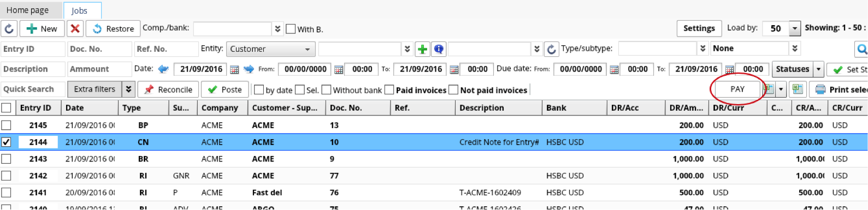Click the blue right arrow after first date
The height and width of the screenshot is (210, 868).
[x=249, y=69]
